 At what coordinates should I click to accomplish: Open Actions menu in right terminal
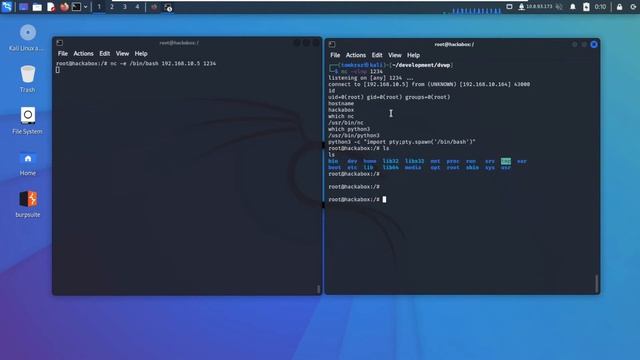356,55
